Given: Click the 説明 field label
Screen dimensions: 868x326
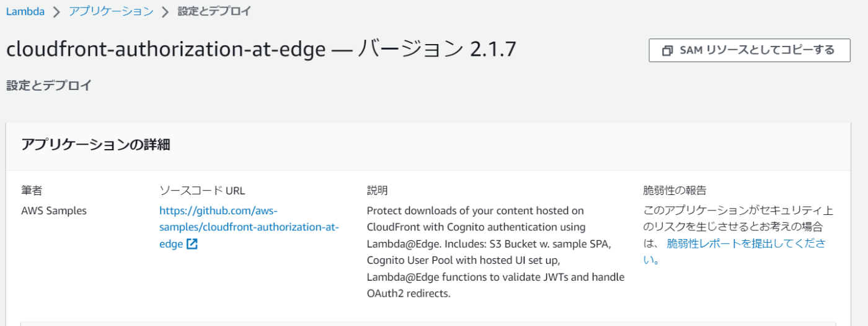Looking at the screenshot, I should 378,190.
